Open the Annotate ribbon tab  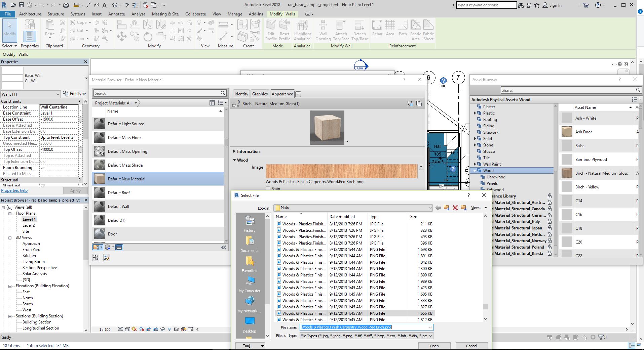click(x=116, y=14)
